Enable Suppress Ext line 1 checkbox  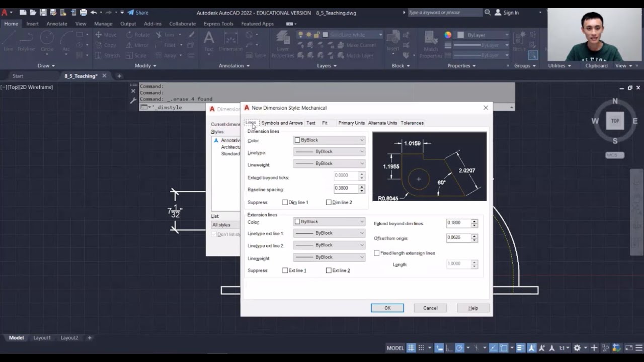(x=285, y=270)
